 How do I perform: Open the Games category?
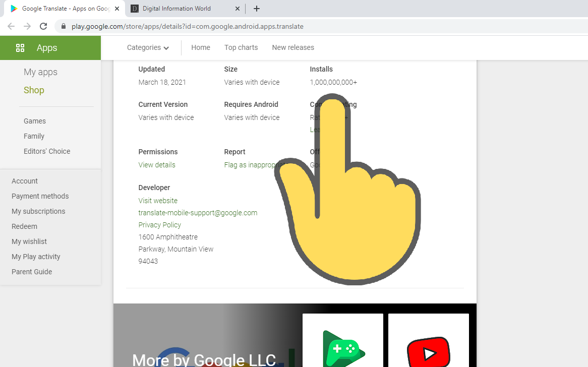pyautogui.click(x=34, y=121)
